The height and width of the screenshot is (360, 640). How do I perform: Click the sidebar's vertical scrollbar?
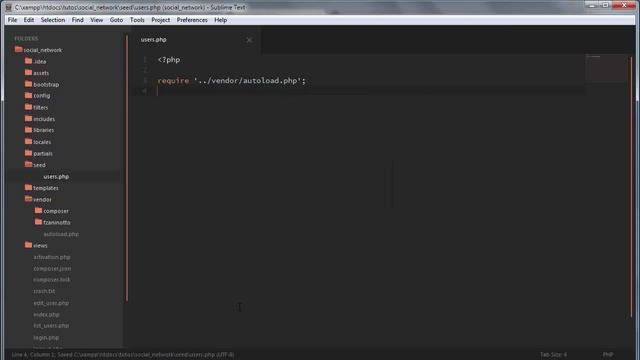point(127,168)
